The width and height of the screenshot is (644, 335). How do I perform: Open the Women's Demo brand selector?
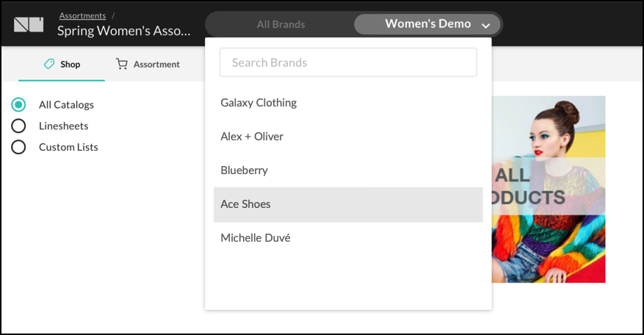[427, 24]
